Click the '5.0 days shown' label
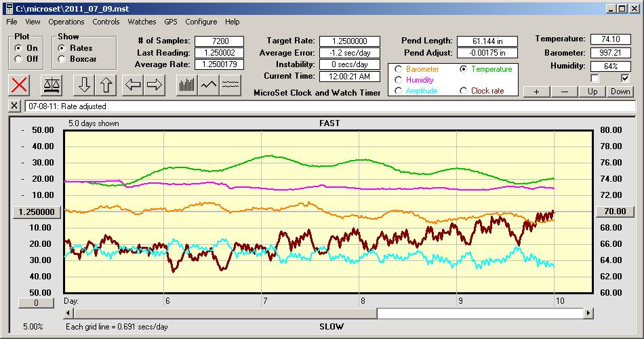This screenshot has width=644, height=339. [x=94, y=123]
